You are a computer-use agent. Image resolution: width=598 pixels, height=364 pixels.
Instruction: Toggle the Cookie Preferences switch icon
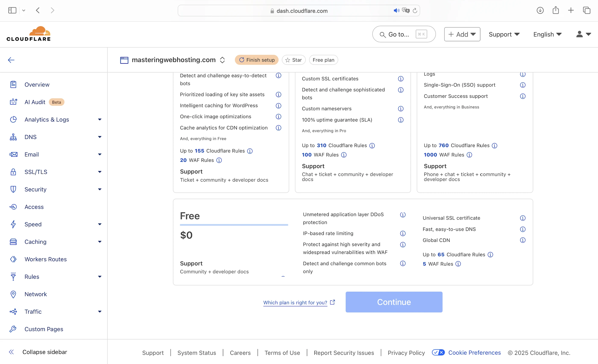(x=438, y=352)
